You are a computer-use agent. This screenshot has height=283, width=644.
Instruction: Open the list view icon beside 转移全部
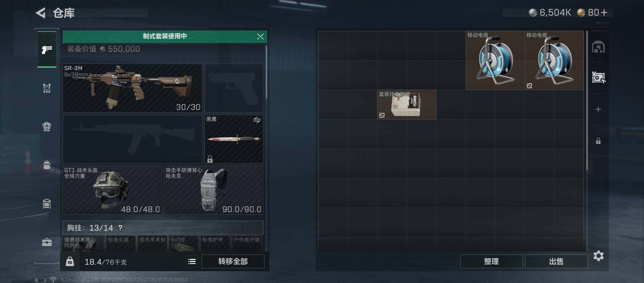point(192,261)
